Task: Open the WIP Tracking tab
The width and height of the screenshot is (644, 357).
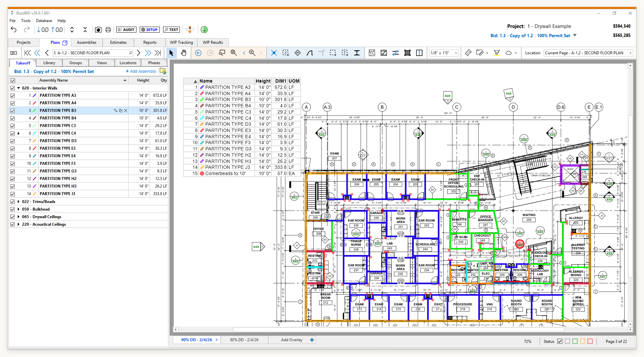Action: point(181,42)
